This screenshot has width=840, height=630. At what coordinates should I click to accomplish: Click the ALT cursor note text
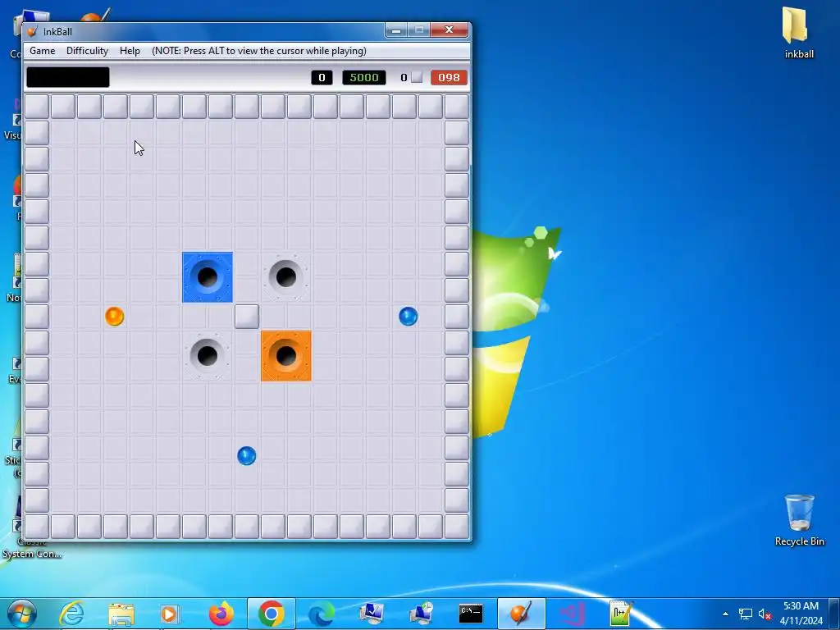tap(259, 51)
